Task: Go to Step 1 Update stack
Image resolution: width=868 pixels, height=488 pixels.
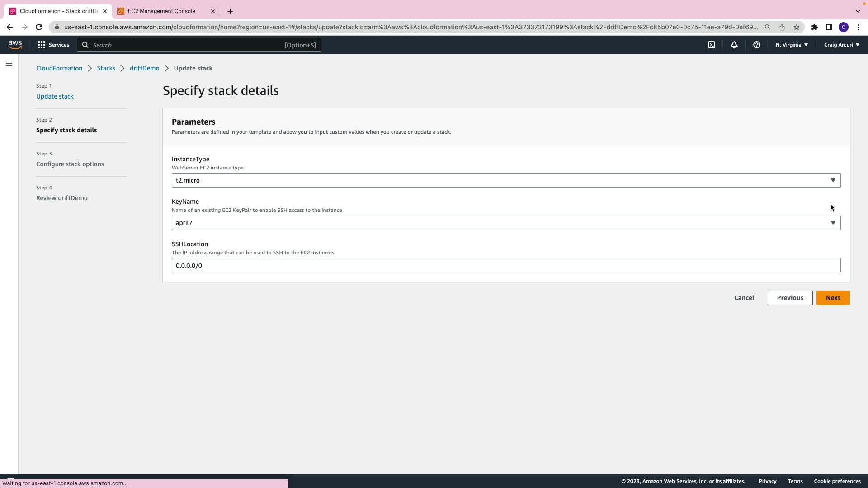Action: pos(55,96)
